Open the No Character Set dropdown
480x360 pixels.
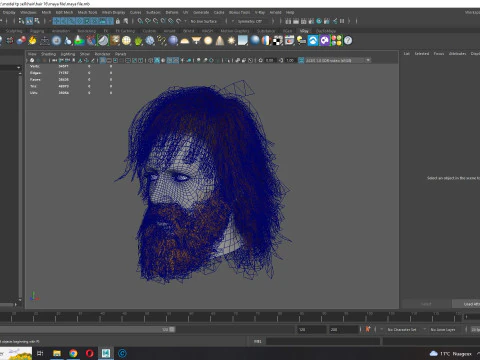click(403, 330)
